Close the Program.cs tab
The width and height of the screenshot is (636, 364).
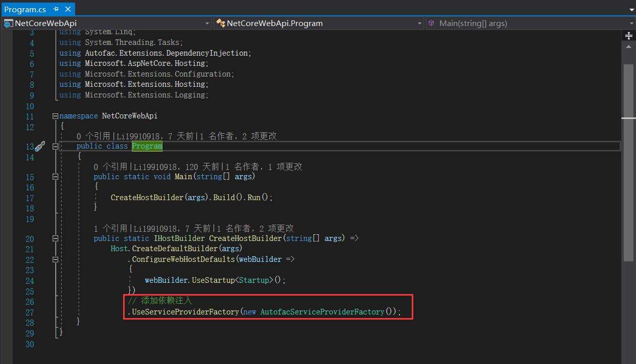tap(67, 9)
